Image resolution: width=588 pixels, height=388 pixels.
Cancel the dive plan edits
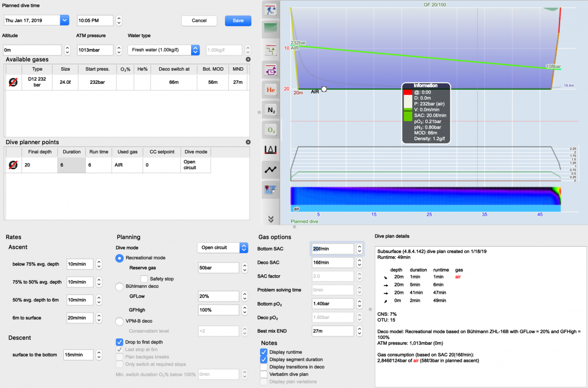point(199,21)
